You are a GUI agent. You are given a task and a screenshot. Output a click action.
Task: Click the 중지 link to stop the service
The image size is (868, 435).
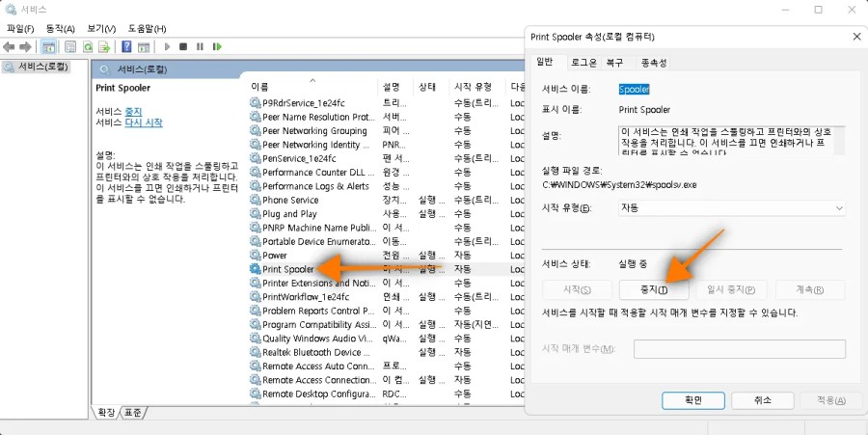(133, 111)
